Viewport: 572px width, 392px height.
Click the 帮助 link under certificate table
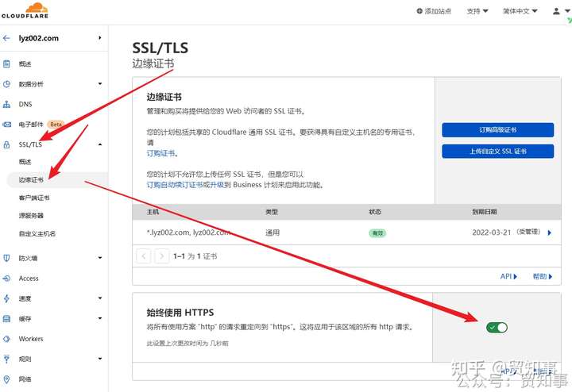point(543,276)
